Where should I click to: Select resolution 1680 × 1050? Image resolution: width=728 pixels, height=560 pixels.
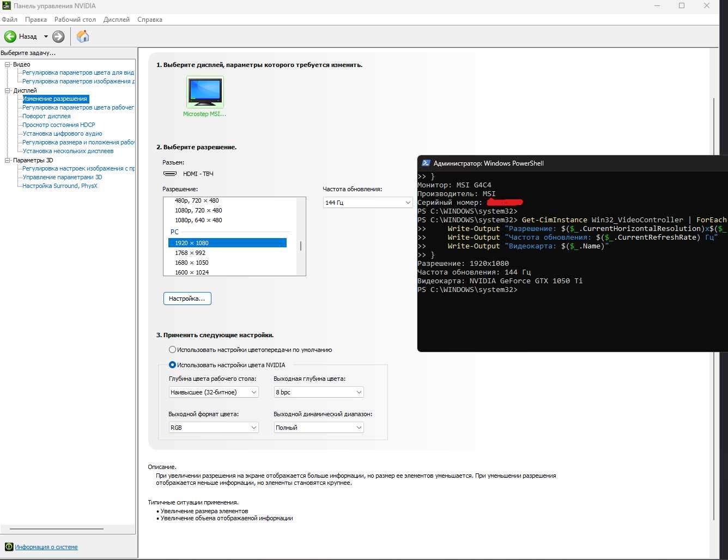click(192, 263)
